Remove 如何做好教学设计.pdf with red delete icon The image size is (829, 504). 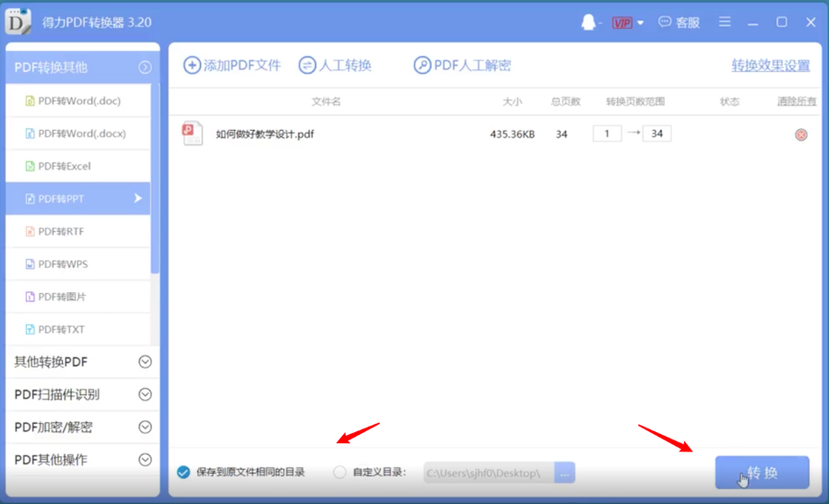800,135
